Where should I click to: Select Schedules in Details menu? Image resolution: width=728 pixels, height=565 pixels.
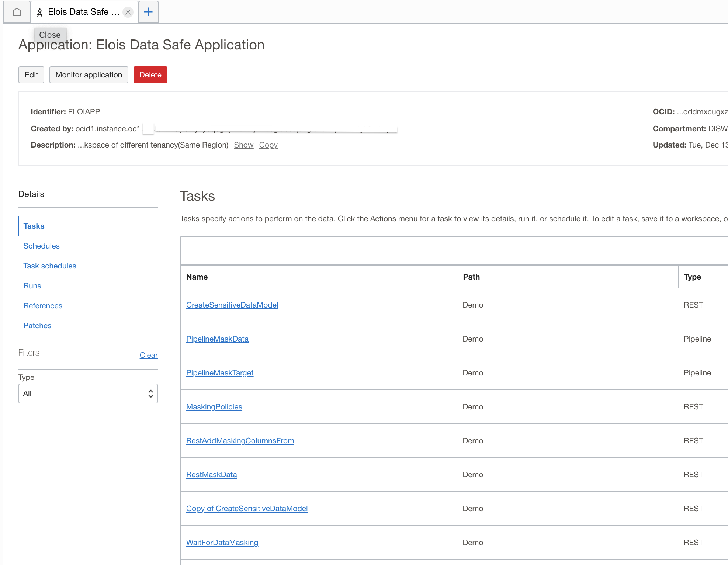[41, 246]
